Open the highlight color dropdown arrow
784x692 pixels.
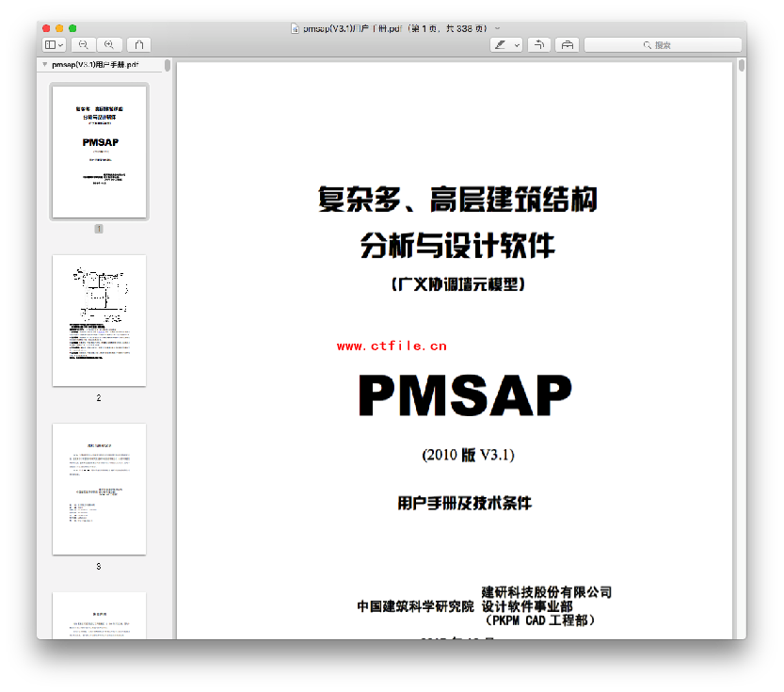pyautogui.click(x=517, y=44)
